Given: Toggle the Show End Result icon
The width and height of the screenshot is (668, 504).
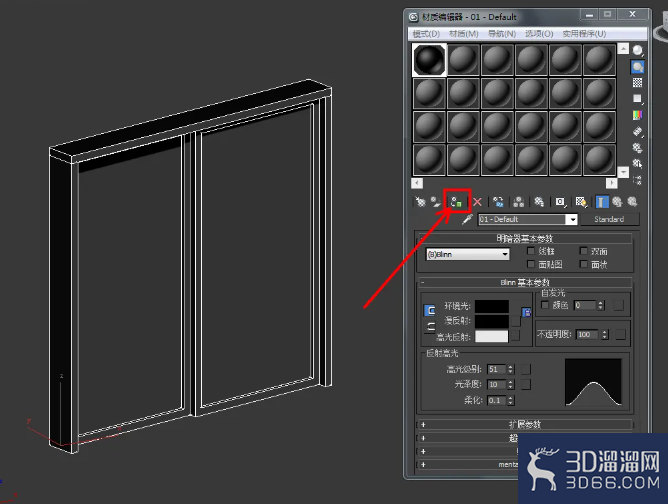Looking at the screenshot, I should tap(602, 202).
